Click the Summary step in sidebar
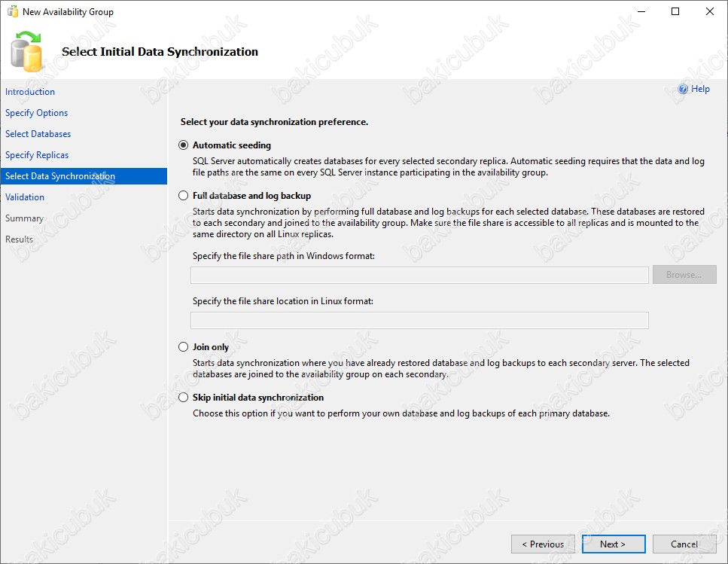This screenshot has height=564, width=728. coord(24,218)
